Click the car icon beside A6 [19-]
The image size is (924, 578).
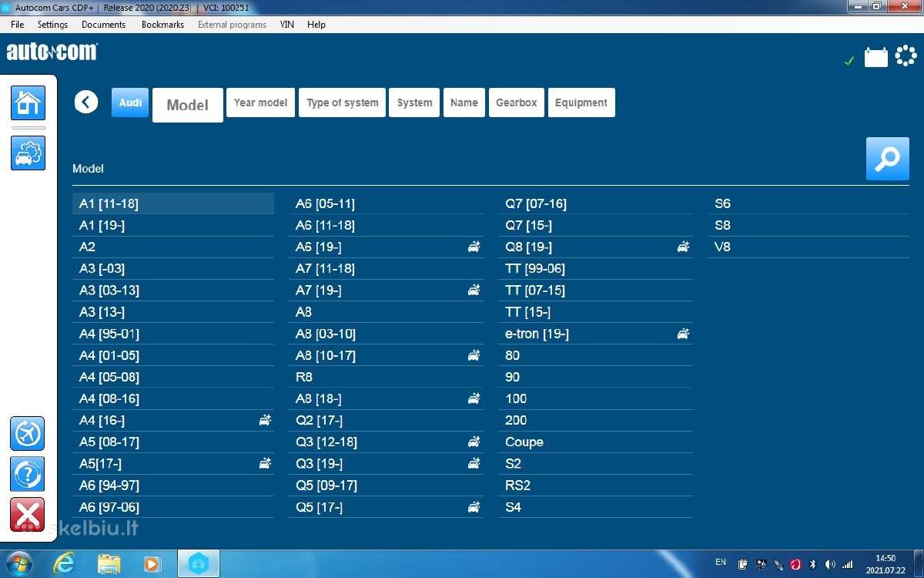[474, 247]
